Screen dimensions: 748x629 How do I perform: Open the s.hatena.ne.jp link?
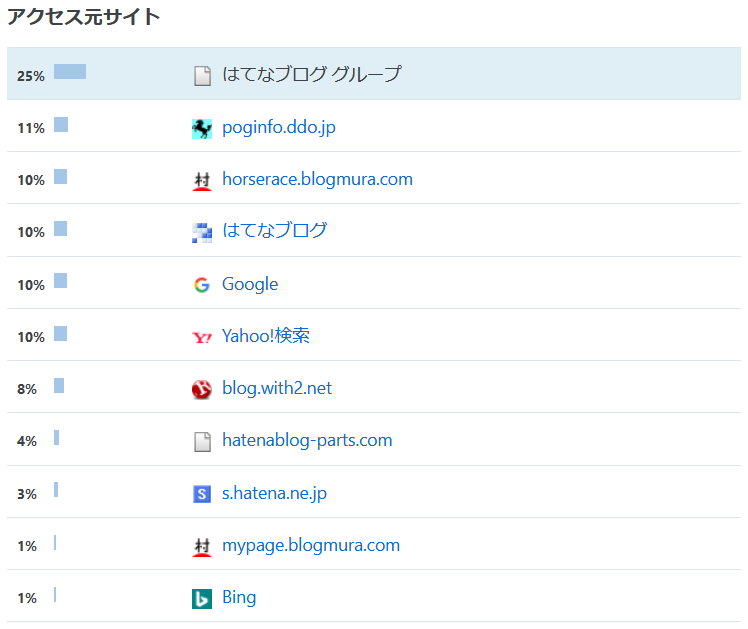click(x=274, y=493)
